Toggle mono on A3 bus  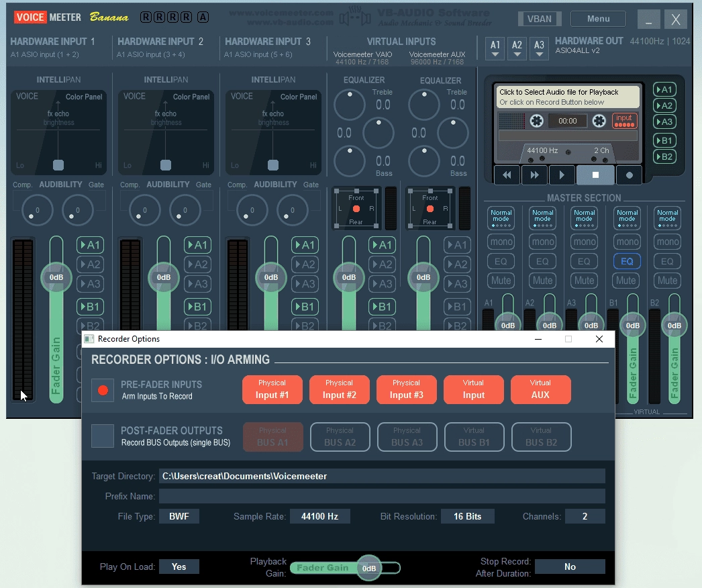click(585, 242)
